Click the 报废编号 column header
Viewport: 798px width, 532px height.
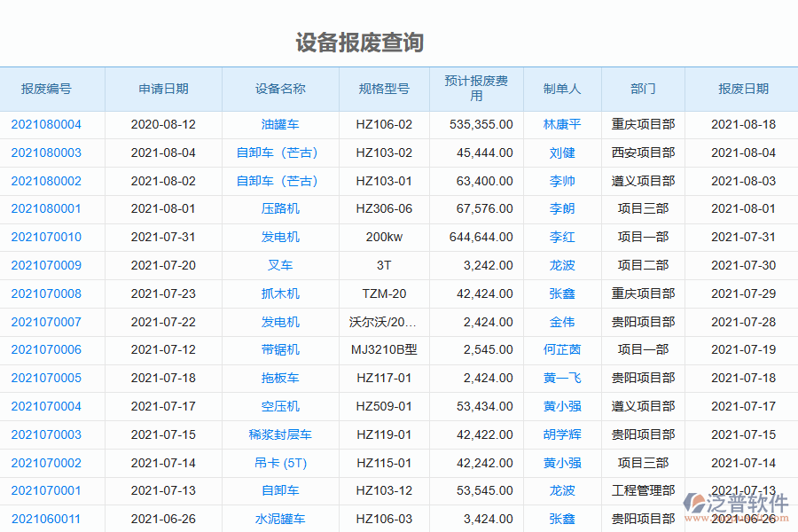point(45,89)
